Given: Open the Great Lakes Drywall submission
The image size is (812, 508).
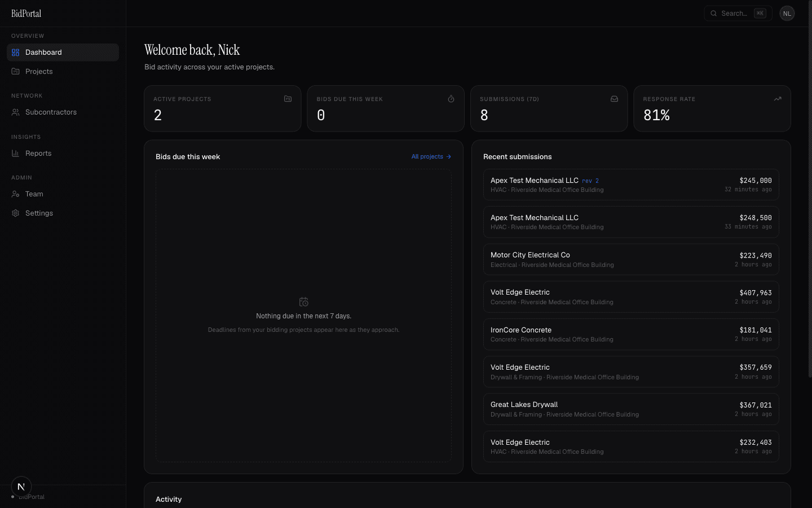Looking at the screenshot, I should 631,409.
